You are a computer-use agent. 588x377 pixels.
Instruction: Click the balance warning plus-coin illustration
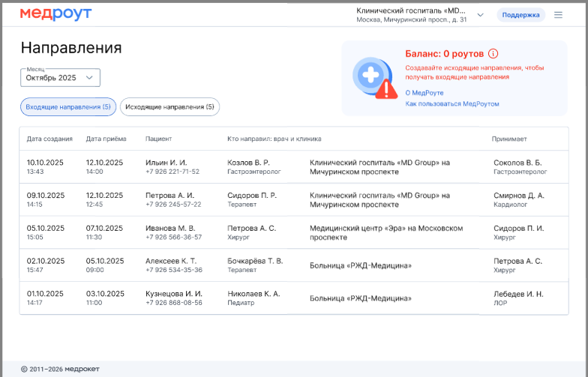tap(373, 78)
